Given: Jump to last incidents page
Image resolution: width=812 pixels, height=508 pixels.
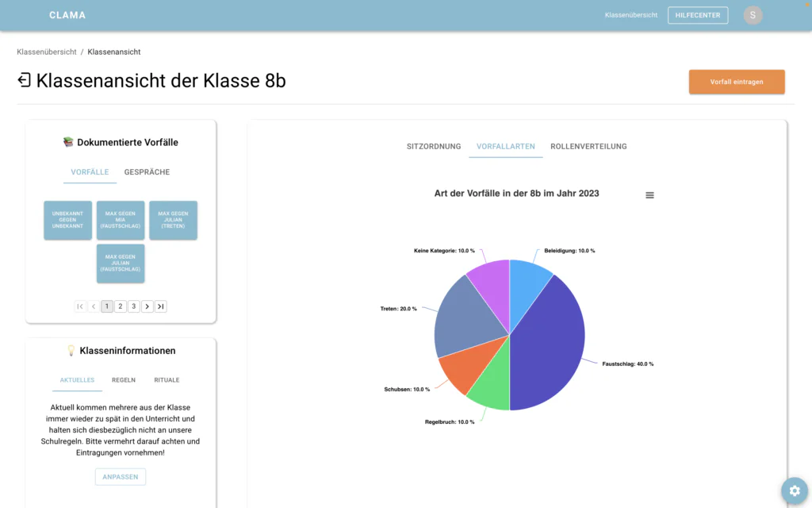Looking at the screenshot, I should click(160, 306).
